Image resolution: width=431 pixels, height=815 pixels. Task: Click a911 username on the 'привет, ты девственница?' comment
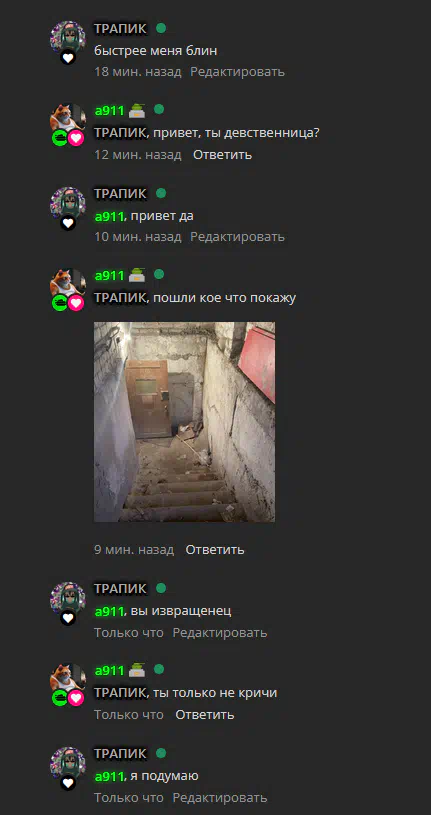109,110
